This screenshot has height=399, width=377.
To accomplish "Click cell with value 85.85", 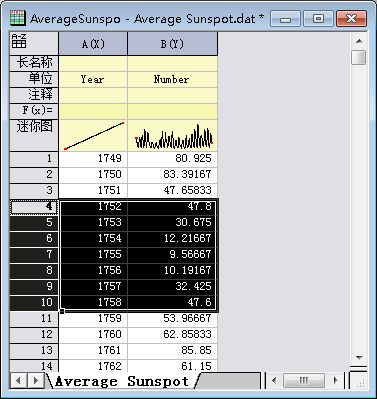I will (x=172, y=351).
